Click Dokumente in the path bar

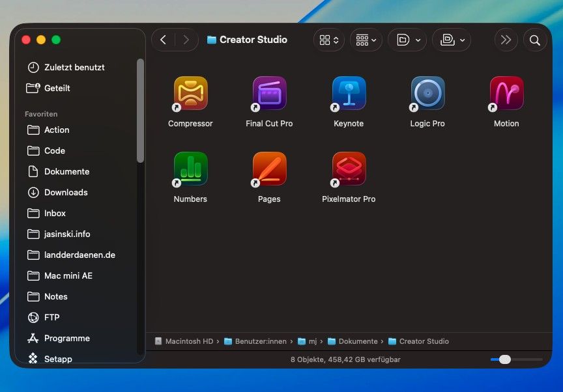click(357, 341)
